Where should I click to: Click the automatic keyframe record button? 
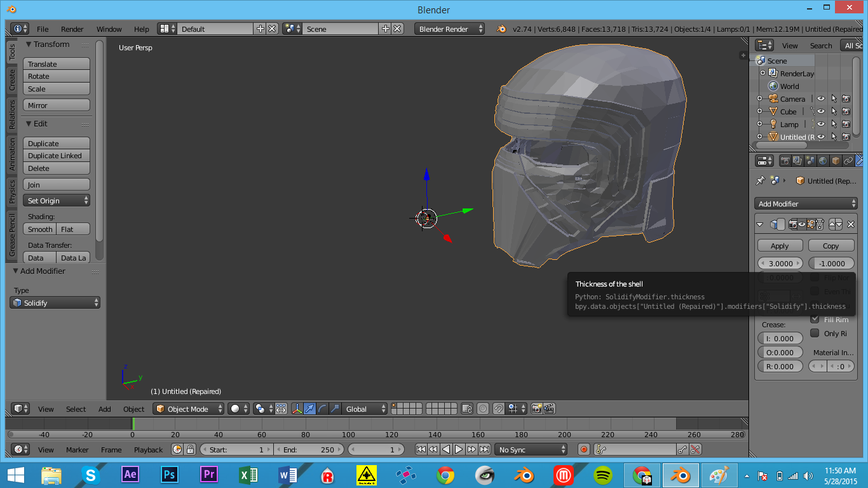click(x=584, y=449)
